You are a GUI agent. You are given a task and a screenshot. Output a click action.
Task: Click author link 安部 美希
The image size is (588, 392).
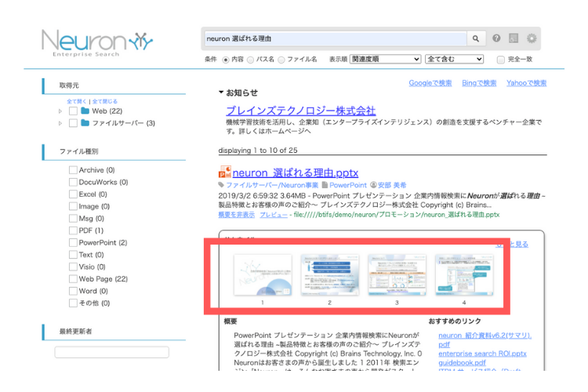(392, 185)
